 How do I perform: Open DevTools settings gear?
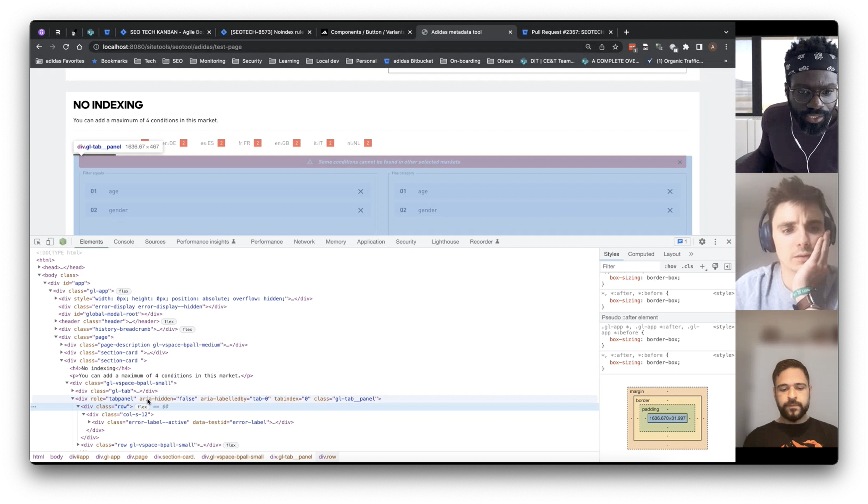click(702, 242)
